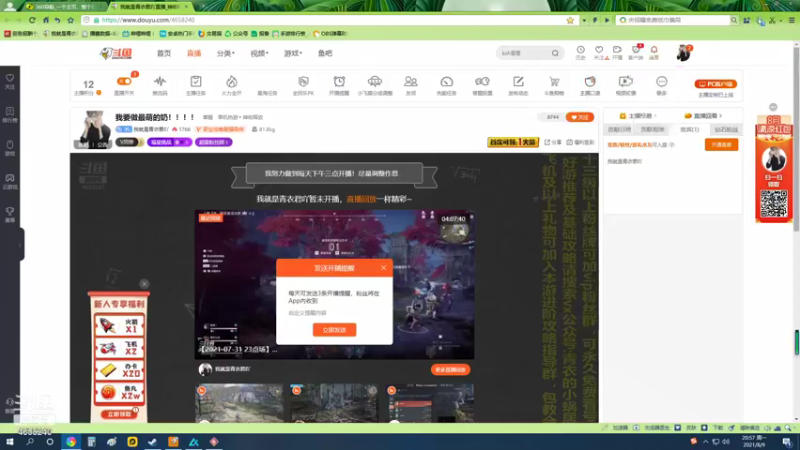Open the Windows Start menu

(x=9, y=442)
